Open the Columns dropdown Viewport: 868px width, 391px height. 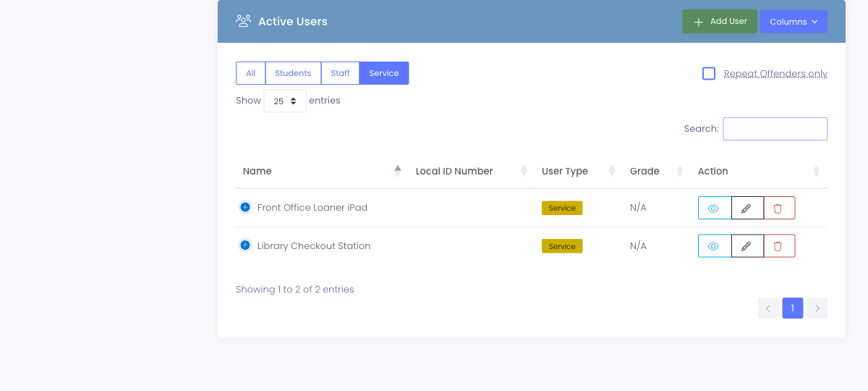(x=793, y=22)
